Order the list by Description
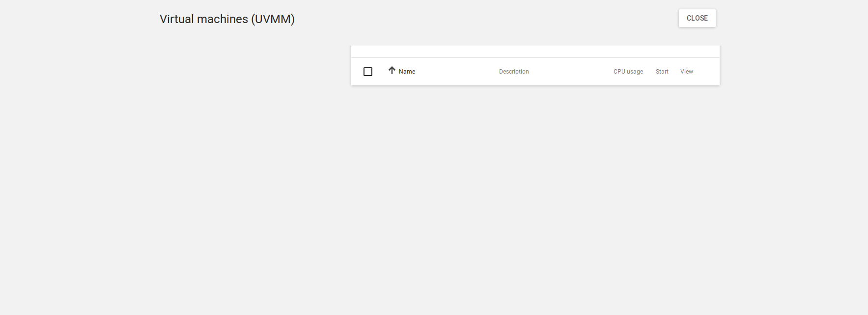Screen dimensions: 868x315 coord(514,72)
